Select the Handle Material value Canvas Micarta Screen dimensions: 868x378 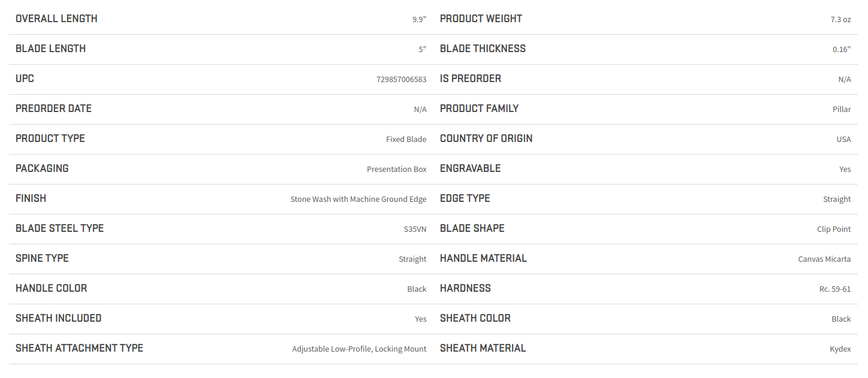click(824, 259)
